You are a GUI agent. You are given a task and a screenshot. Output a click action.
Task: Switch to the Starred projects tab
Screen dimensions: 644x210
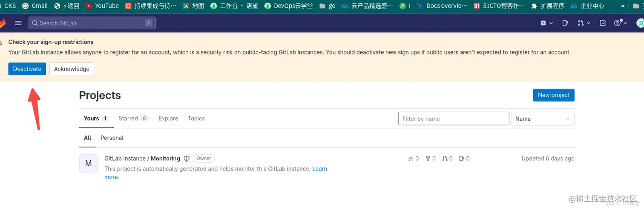point(133,119)
